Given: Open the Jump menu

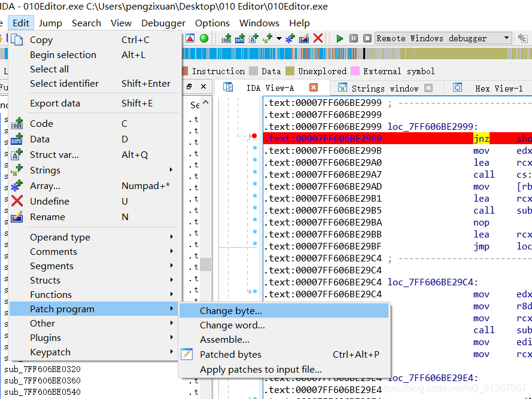Looking at the screenshot, I should [50, 23].
